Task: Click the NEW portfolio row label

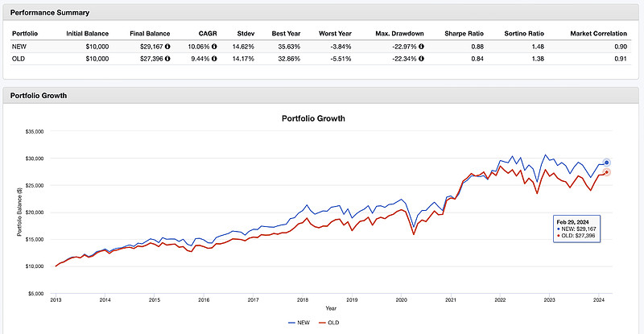Action: tap(18, 47)
